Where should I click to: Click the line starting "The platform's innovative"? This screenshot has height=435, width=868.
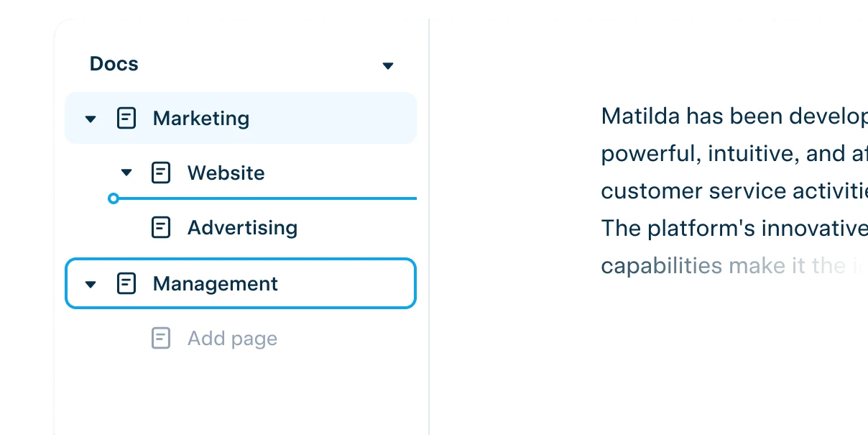click(x=734, y=228)
